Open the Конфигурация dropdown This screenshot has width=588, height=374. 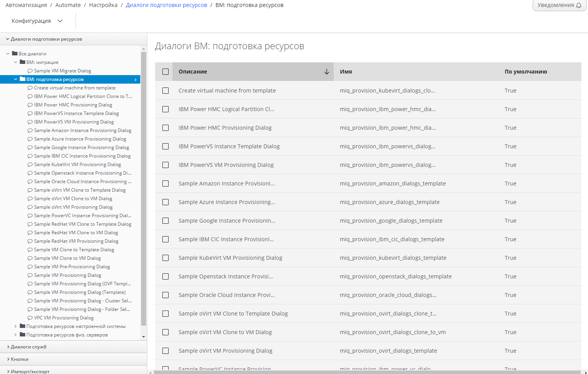click(37, 21)
